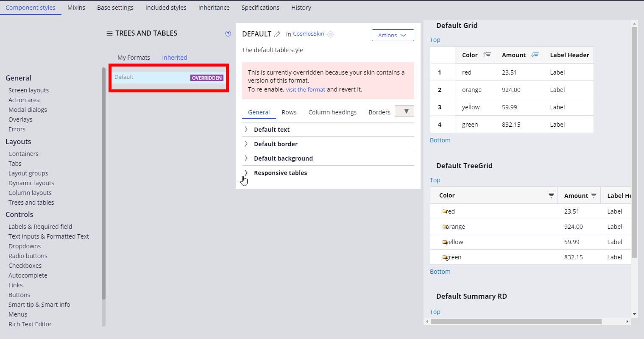Open Labels & Required field in sidebar
The image size is (644, 339).
point(40,227)
